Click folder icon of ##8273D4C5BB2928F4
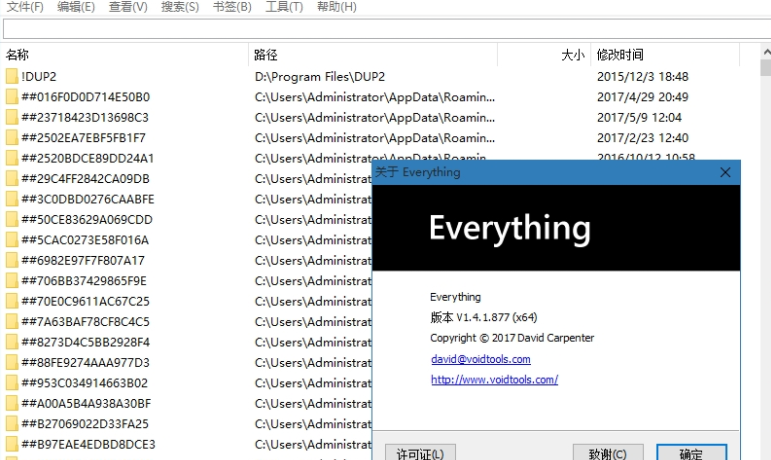This screenshot has width=771, height=460. [x=12, y=342]
